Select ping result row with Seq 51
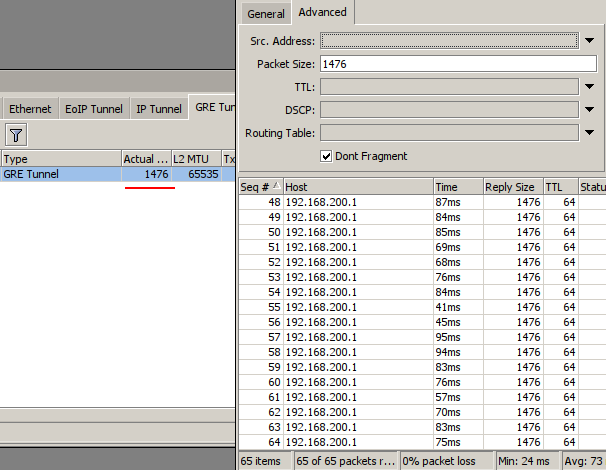 coord(422,247)
